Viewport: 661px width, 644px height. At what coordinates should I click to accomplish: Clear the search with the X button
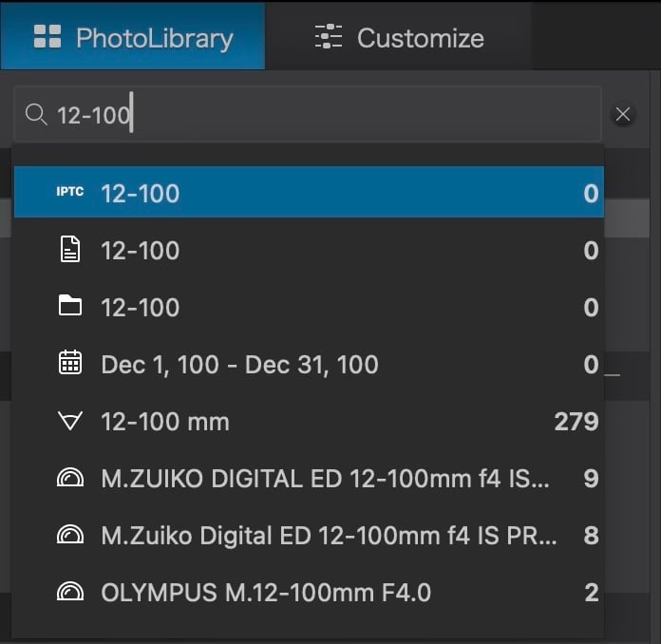pyautogui.click(x=623, y=115)
